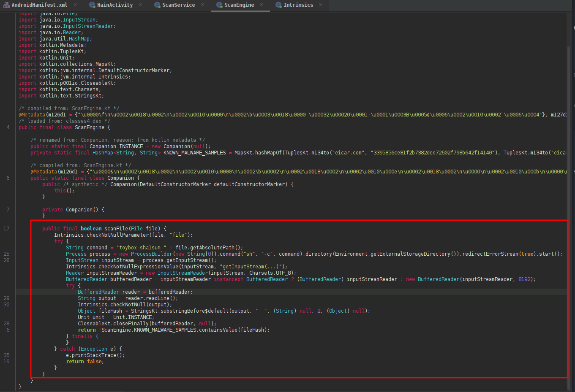Click line number 4 in the gutter
575x392 pixels.
[8, 127]
